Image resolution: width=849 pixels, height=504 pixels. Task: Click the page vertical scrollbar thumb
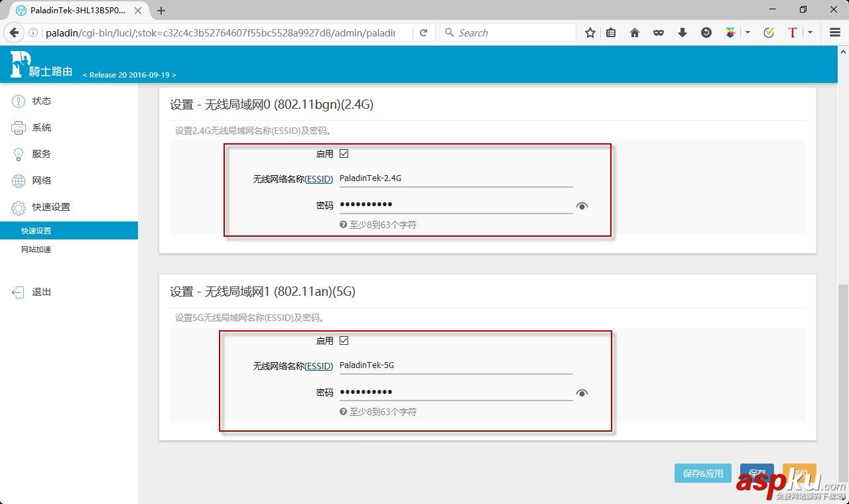[843, 383]
